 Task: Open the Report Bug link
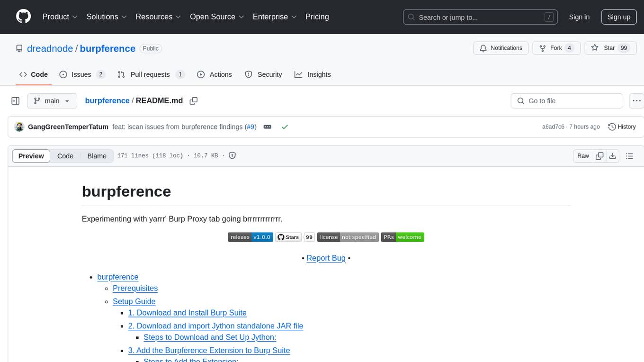tap(326, 258)
